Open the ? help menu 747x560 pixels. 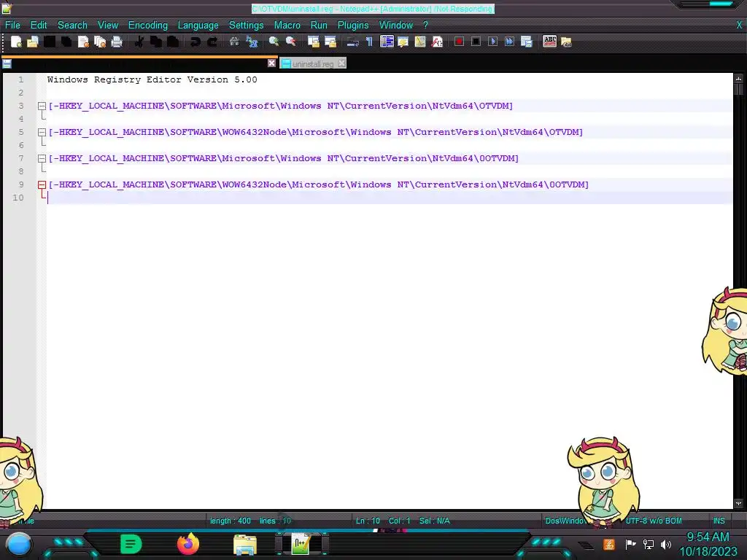(425, 26)
